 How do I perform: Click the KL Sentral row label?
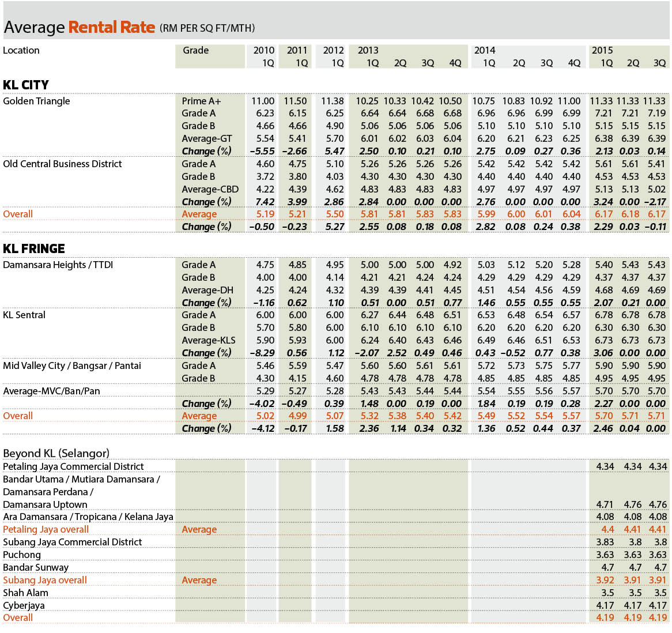(x=24, y=315)
